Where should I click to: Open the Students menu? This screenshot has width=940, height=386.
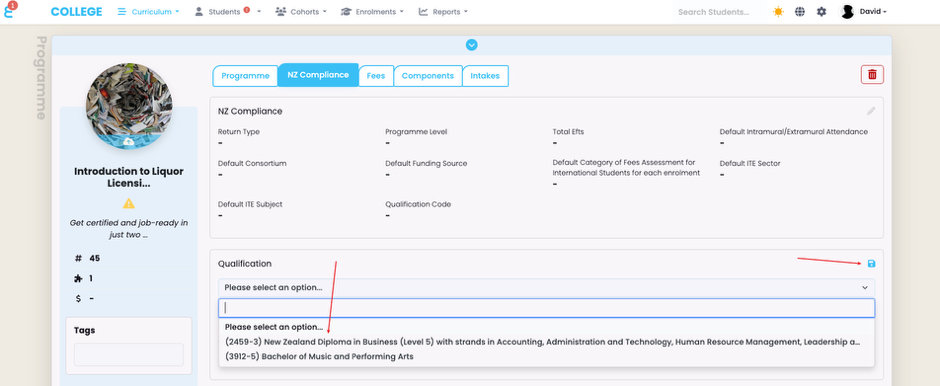[228, 12]
